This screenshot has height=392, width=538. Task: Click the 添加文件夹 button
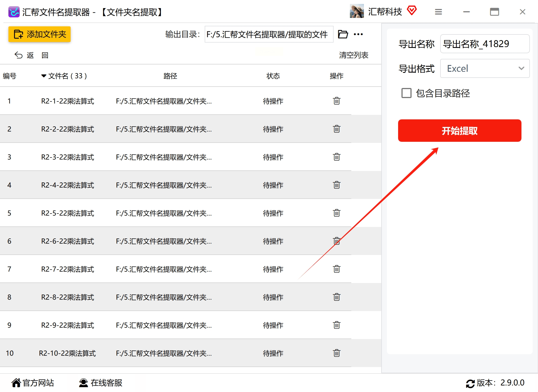[40, 34]
